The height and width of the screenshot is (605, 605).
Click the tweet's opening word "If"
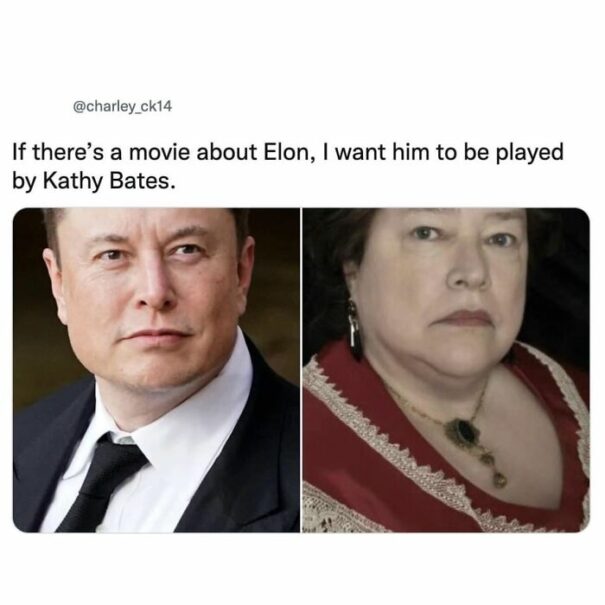pyautogui.click(x=19, y=152)
